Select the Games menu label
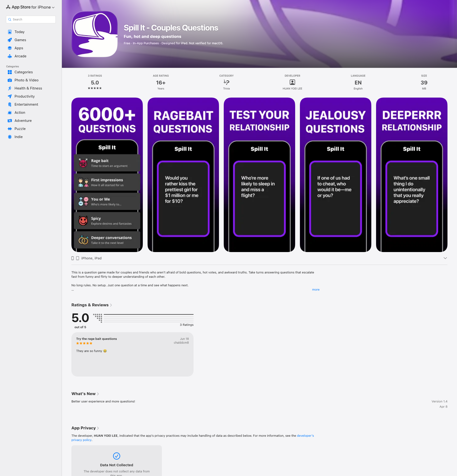 20,40
